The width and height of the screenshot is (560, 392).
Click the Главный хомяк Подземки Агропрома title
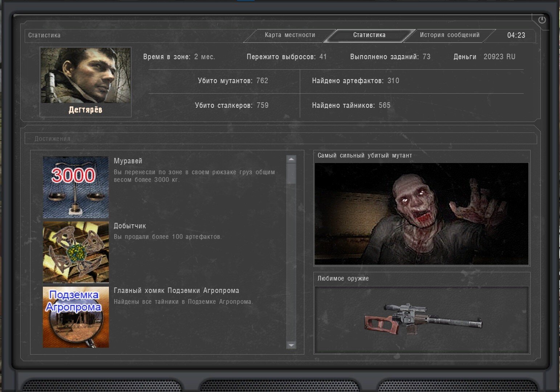pos(176,290)
